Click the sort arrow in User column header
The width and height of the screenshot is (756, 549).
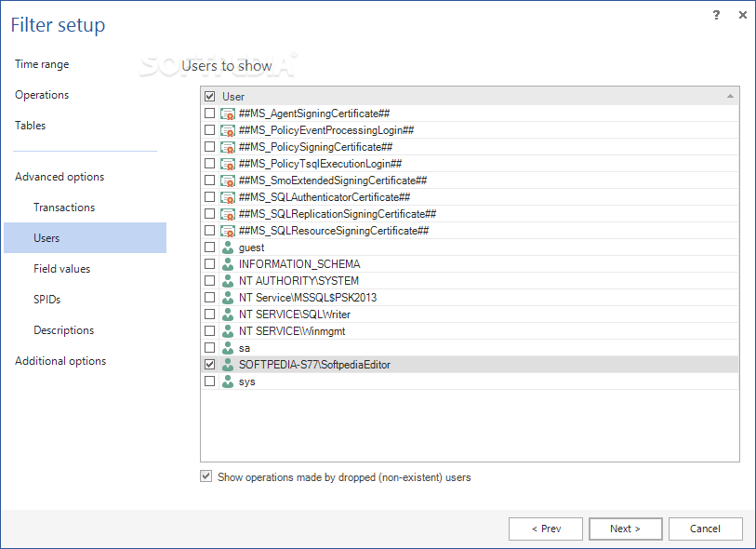(731, 96)
